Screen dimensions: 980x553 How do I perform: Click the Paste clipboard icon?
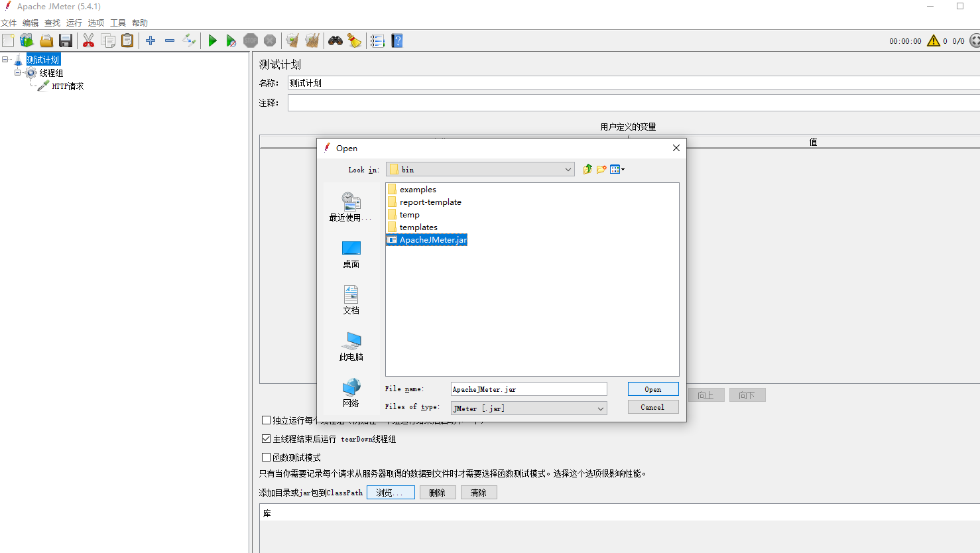coord(127,41)
